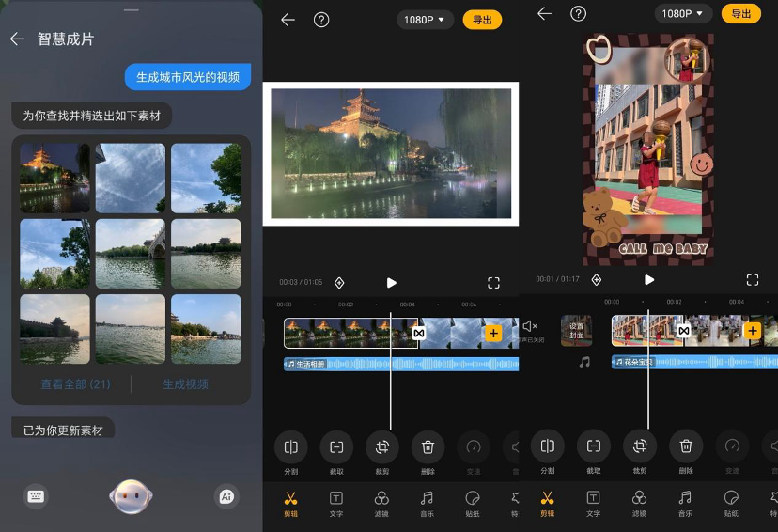Tap 变速 speed tool in middle editor
The image size is (778, 532).
tap(474, 453)
